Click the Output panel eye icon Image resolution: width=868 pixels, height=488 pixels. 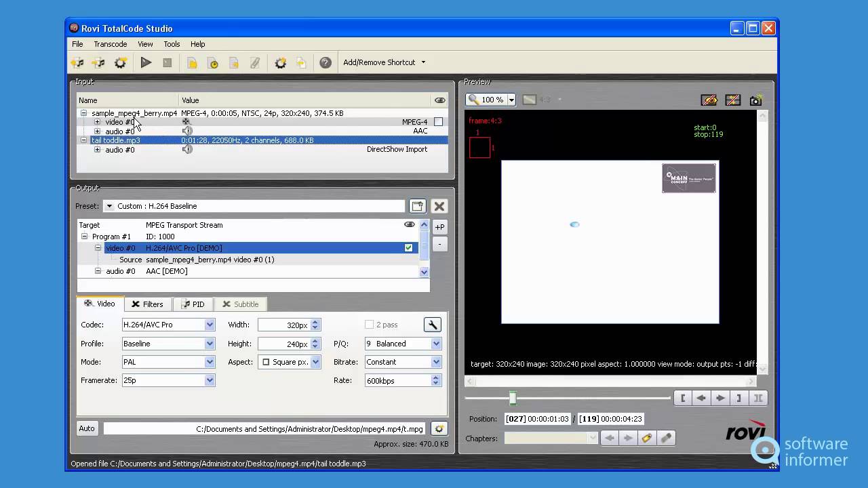[x=410, y=224]
